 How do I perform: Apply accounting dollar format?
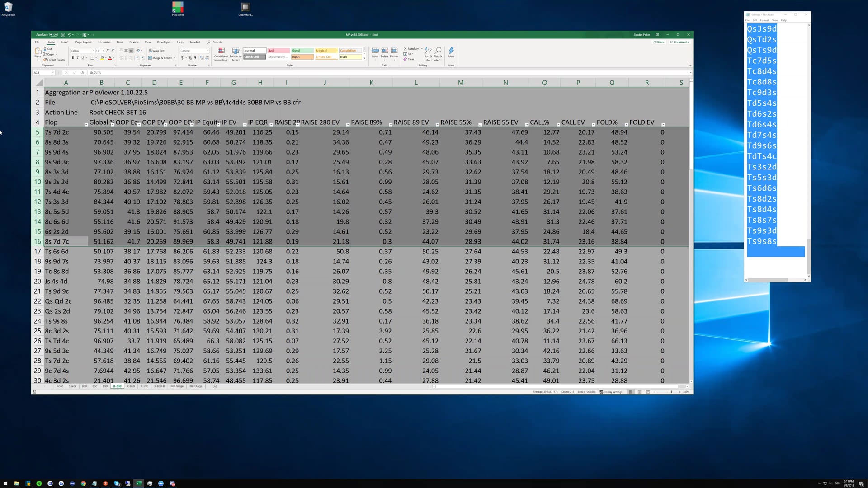tap(182, 58)
